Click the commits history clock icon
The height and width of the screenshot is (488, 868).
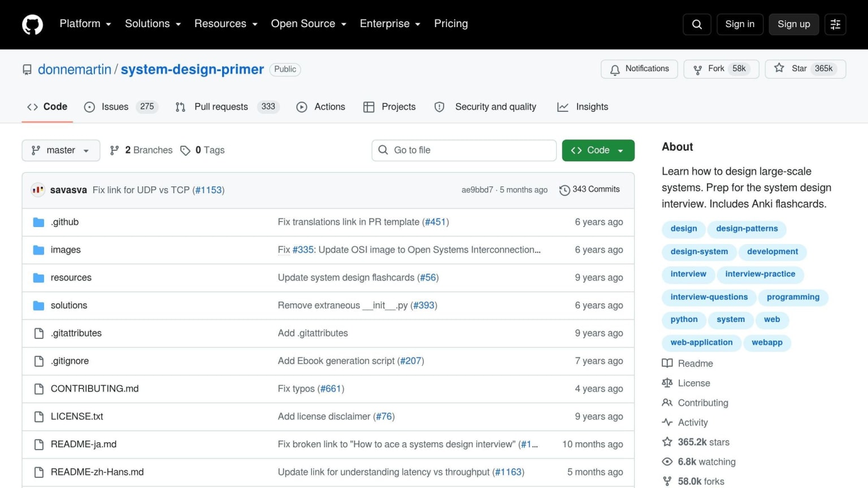564,190
